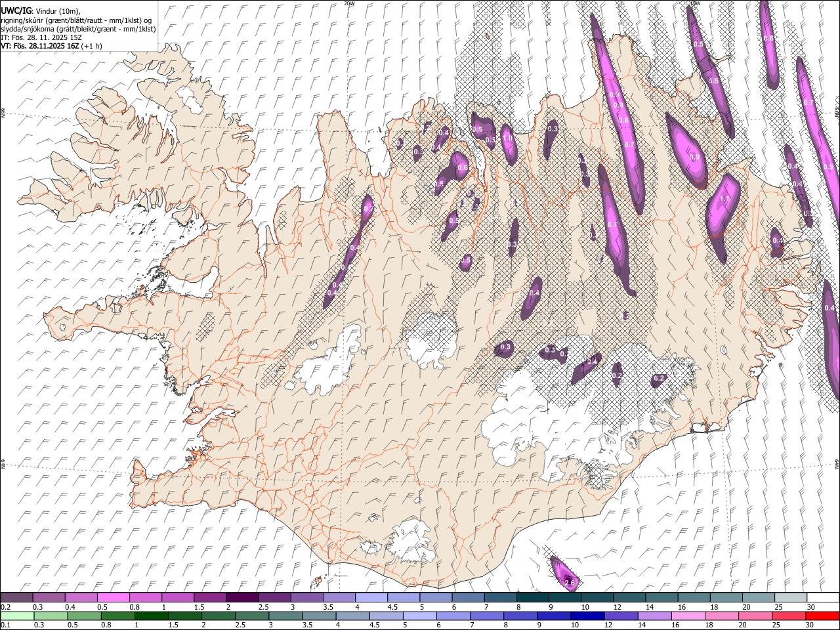This screenshot has height=630, width=840.
Task: Select the pink swatch labelled 18 in lower rain scale
Action: [721, 616]
